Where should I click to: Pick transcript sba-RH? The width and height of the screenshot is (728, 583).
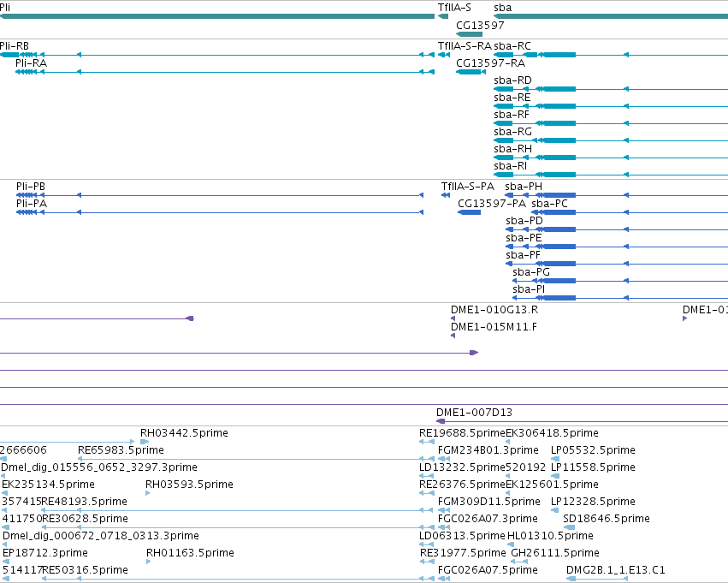(512, 149)
